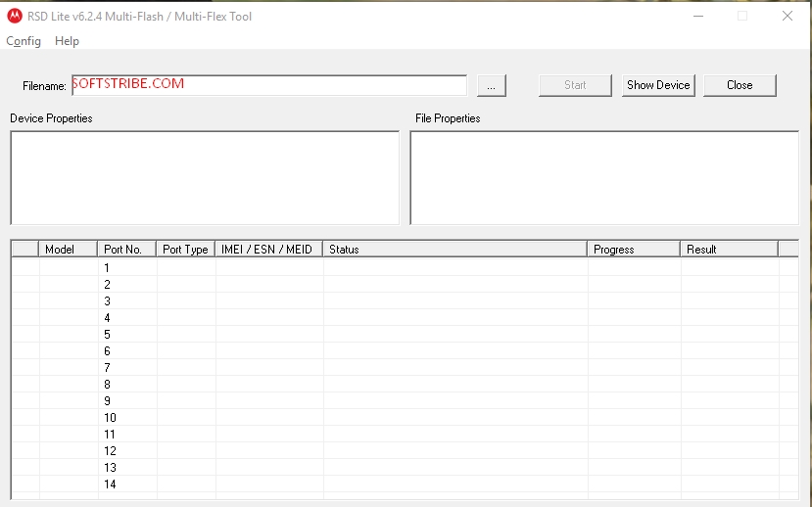Click the Port Type column header
Viewport: 812px width, 507px height.
186,249
